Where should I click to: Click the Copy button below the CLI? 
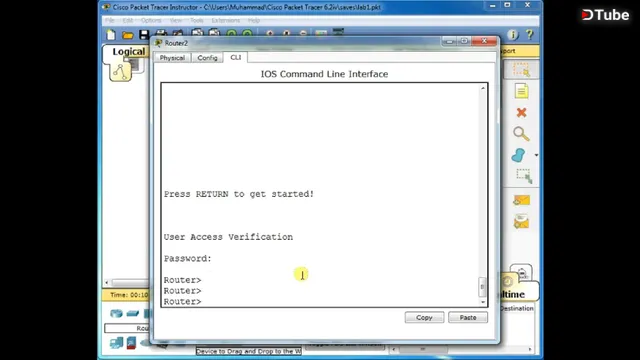424,317
